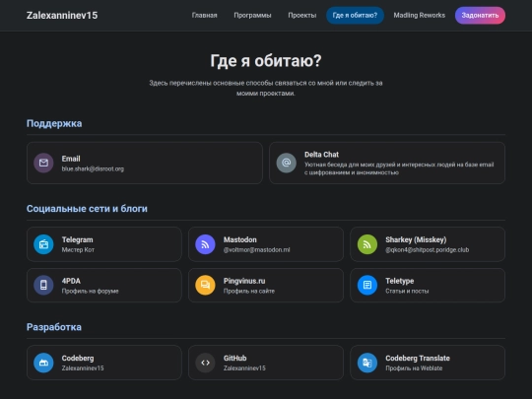Click the Мистер Кот Telegram subtitle
The width and height of the screenshot is (532, 399).
tap(78, 249)
